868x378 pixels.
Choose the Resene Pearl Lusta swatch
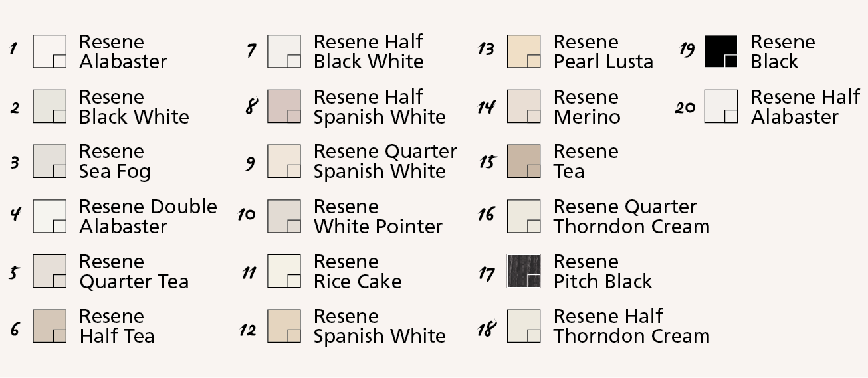coord(524,51)
